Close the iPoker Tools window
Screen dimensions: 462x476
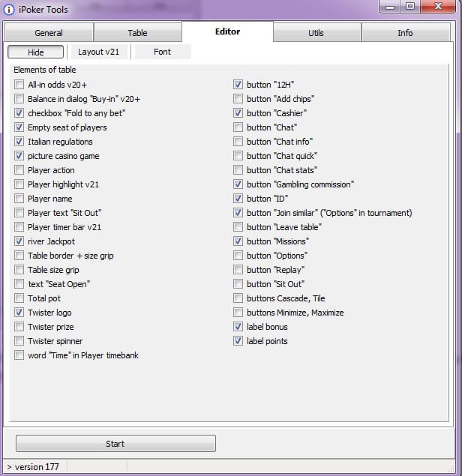pos(438,7)
